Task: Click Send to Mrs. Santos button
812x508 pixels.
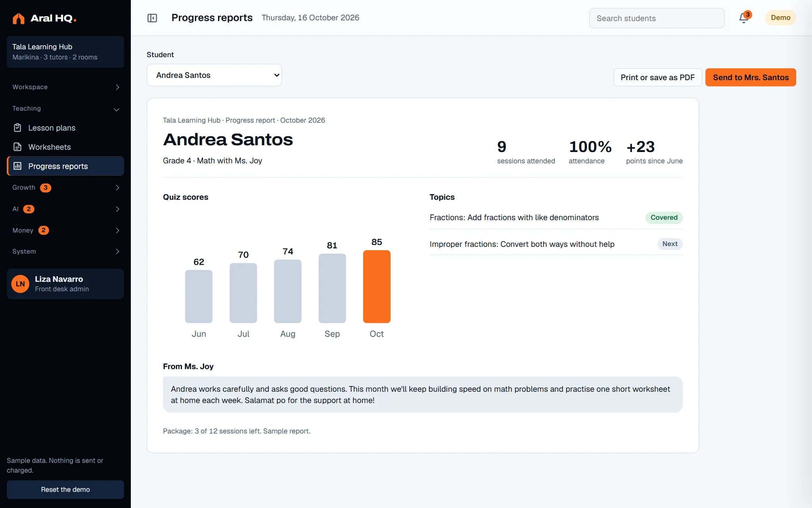Action: [x=751, y=77]
